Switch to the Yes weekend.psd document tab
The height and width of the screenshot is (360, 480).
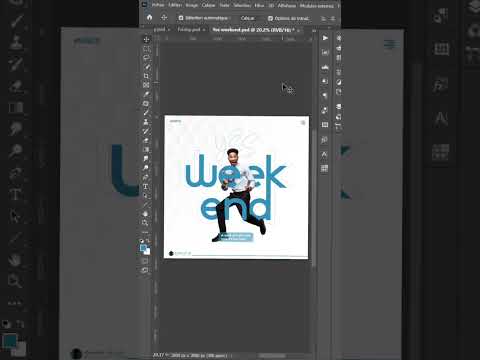(x=253, y=30)
